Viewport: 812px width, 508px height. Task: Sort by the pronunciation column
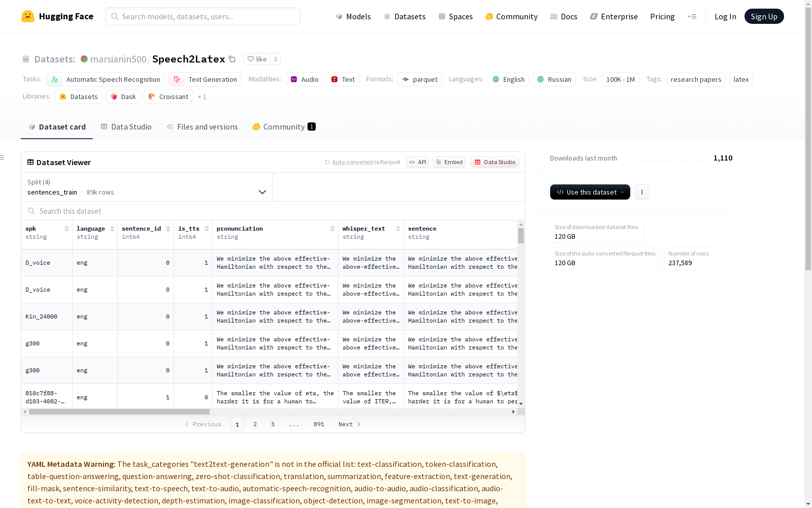(332, 229)
